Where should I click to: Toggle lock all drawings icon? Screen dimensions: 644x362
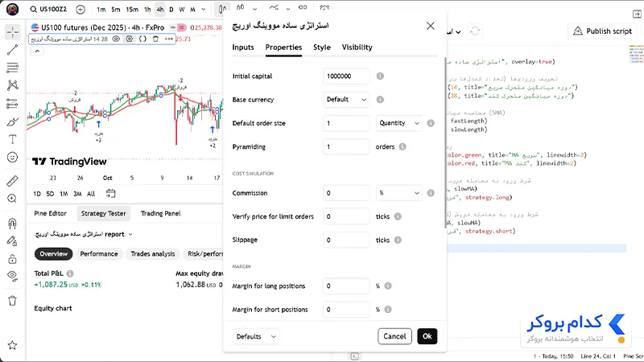(x=12, y=259)
